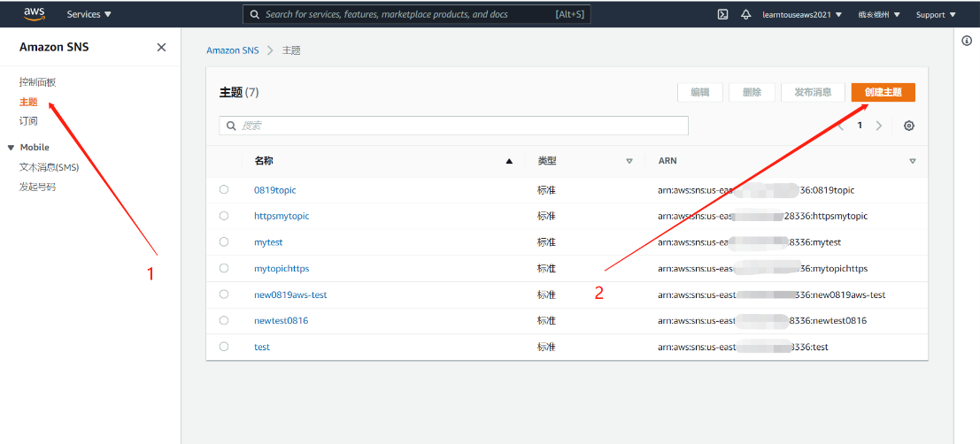Select the httpsmytopic radio button
Screen dimensions: 980x444
[x=224, y=216]
